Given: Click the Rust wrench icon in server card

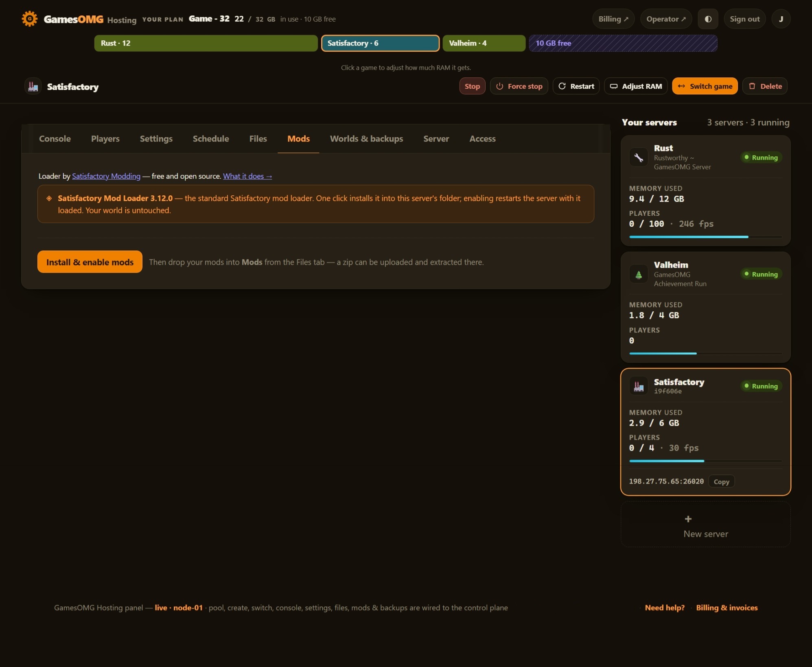Looking at the screenshot, I should 638,157.
